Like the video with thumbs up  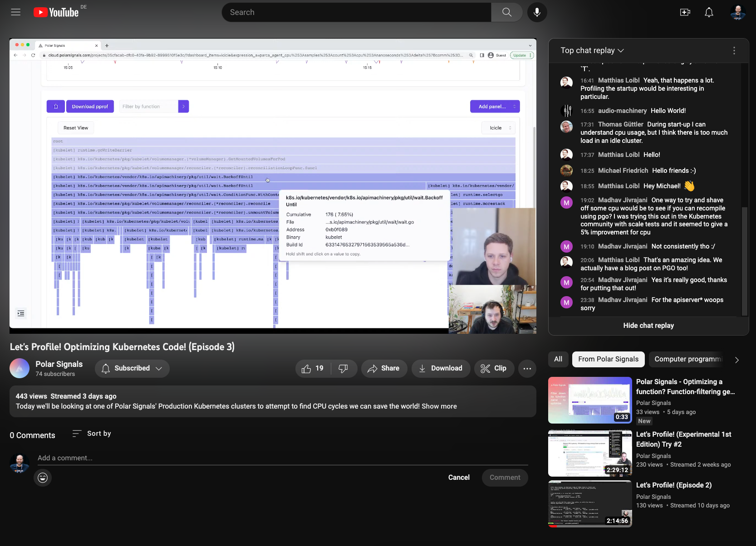coord(313,369)
